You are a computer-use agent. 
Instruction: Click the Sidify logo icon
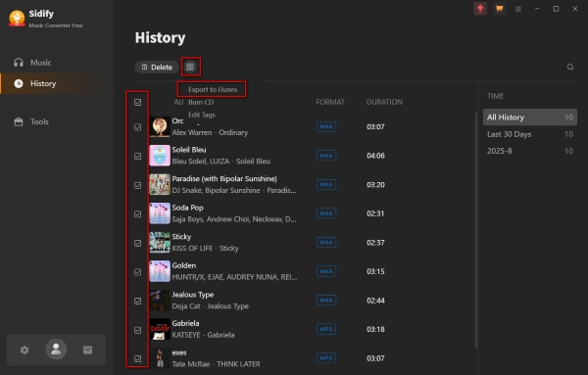pyautogui.click(x=17, y=19)
